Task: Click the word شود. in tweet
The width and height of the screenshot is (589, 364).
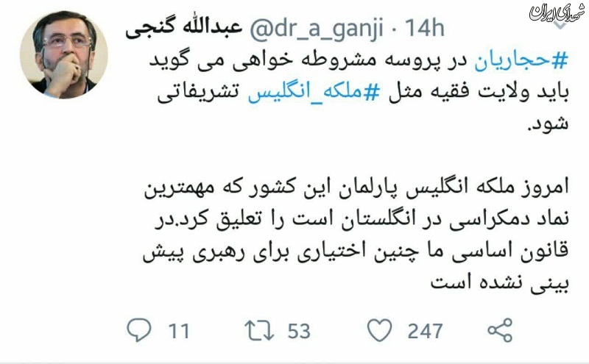Action: pos(549,123)
